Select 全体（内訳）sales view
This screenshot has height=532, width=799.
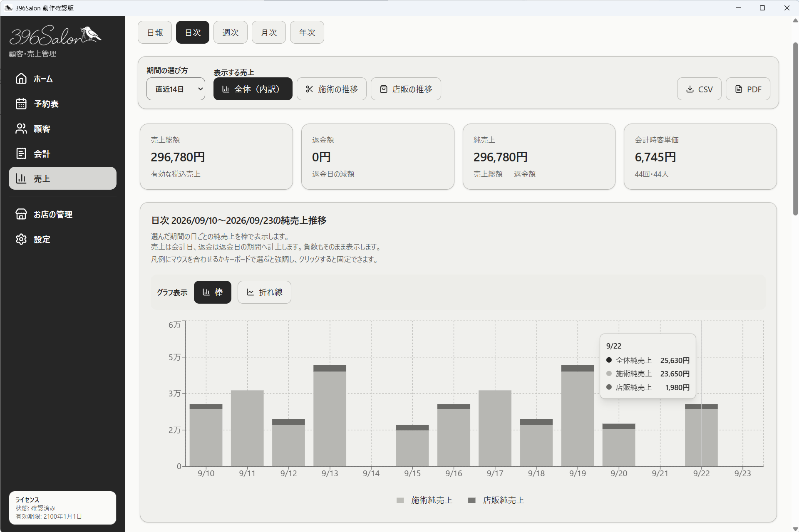253,89
